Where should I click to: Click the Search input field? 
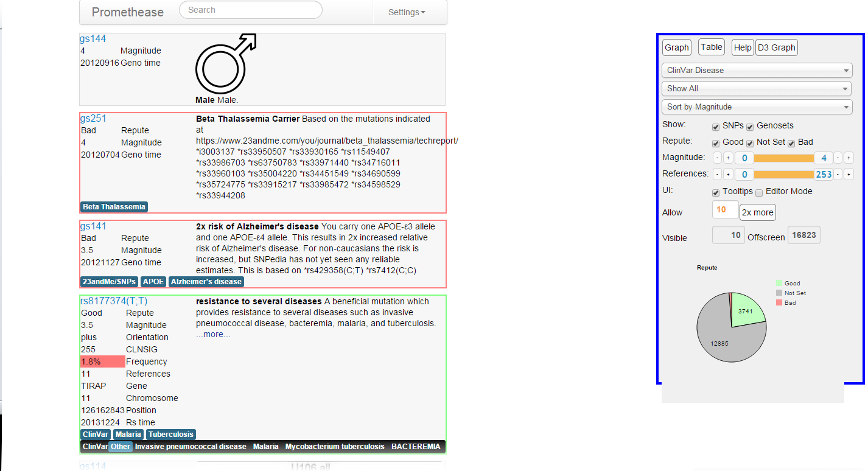pyautogui.click(x=250, y=10)
